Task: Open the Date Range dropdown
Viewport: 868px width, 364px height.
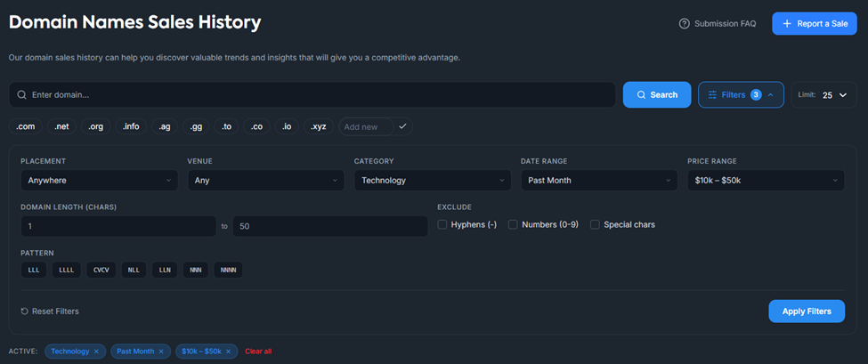Action: click(x=598, y=181)
